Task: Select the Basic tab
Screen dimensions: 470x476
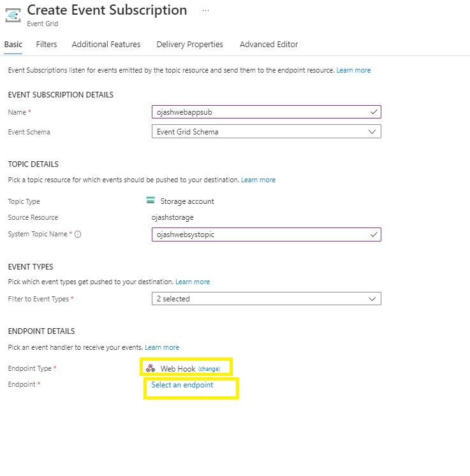Action: 13,45
